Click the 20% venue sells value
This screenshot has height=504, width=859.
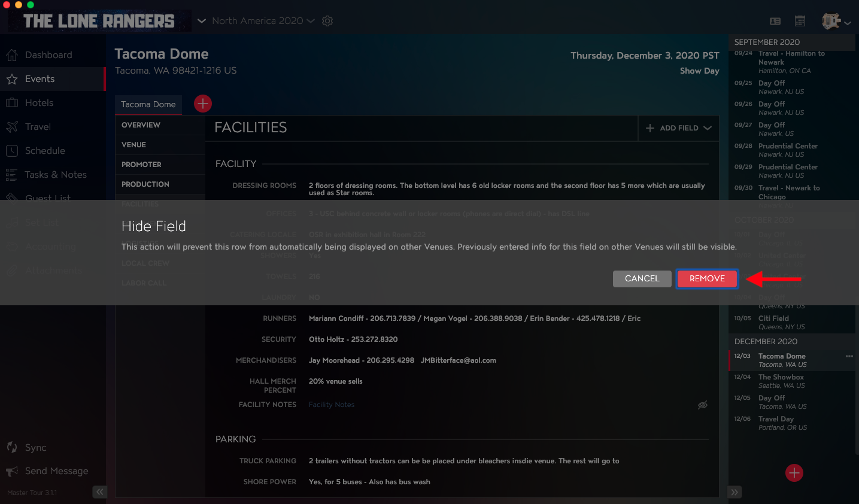pyautogui.click(x=335, y=381)
